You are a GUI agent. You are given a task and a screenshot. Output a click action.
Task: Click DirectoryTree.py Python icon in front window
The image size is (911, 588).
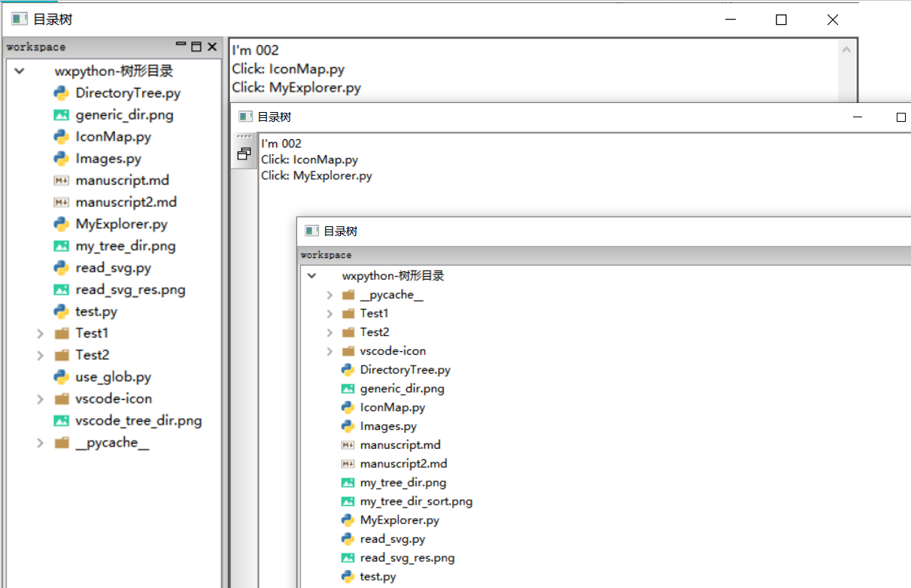click(348, 370)
